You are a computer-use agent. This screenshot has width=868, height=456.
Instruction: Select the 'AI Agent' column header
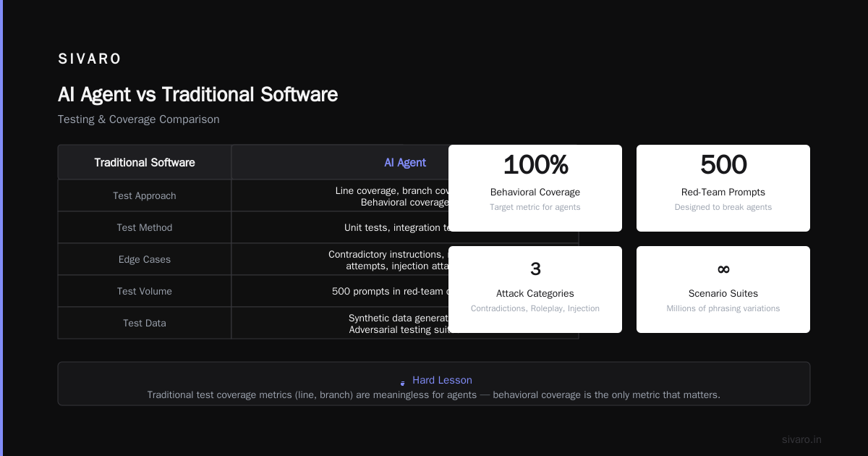(405, 162)
